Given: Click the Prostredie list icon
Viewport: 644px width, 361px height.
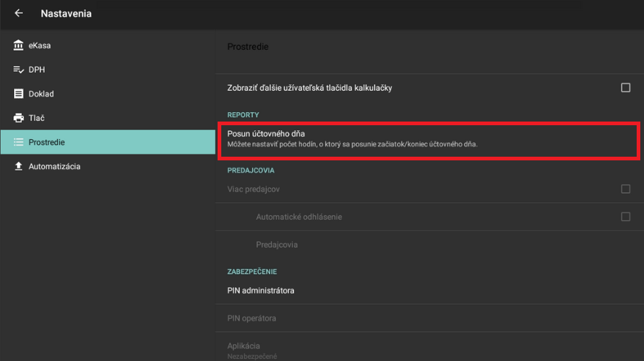Looking at the screenshot, I should point(18,142).
